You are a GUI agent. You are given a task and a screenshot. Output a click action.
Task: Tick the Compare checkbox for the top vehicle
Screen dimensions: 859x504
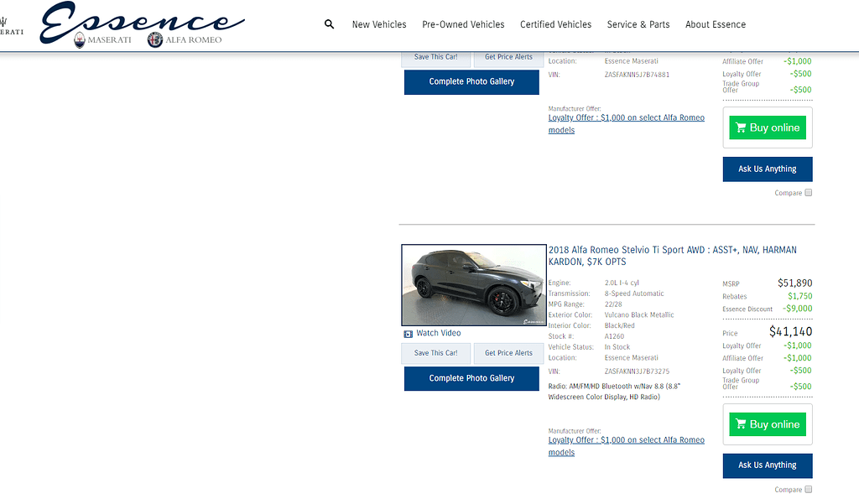pyautogui.click(x=809, y=193)
